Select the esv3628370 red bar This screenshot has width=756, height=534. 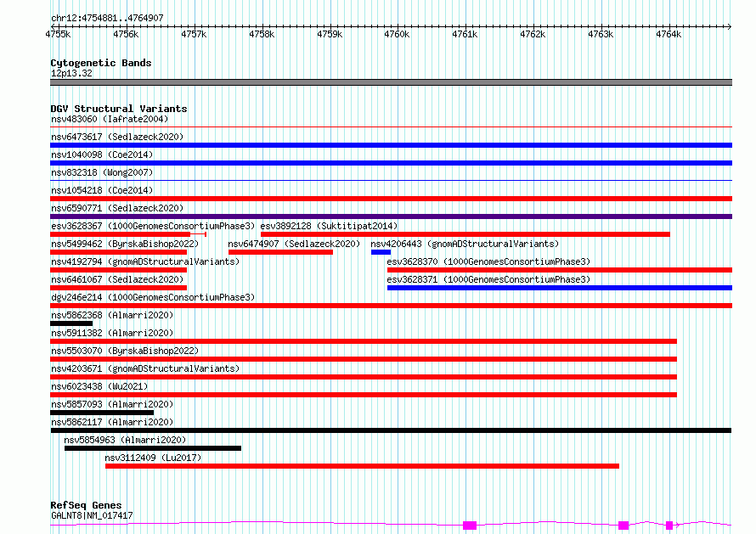pyautogui.click(x=560, y=270)
